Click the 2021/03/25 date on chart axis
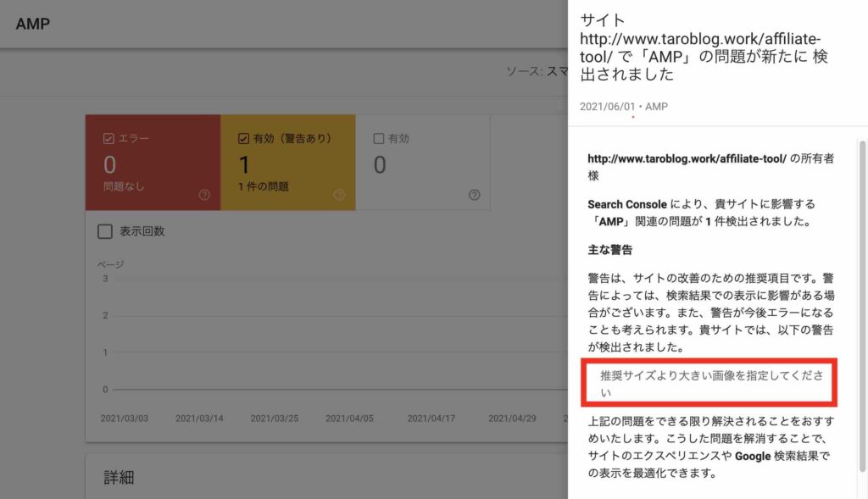 tap(275, 419)
